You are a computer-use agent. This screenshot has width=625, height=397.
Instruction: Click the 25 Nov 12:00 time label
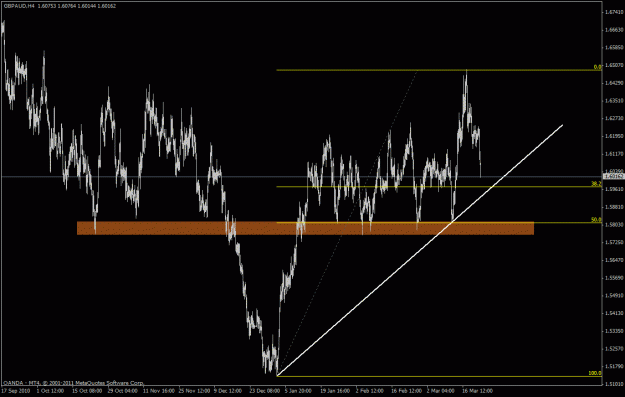194,391
